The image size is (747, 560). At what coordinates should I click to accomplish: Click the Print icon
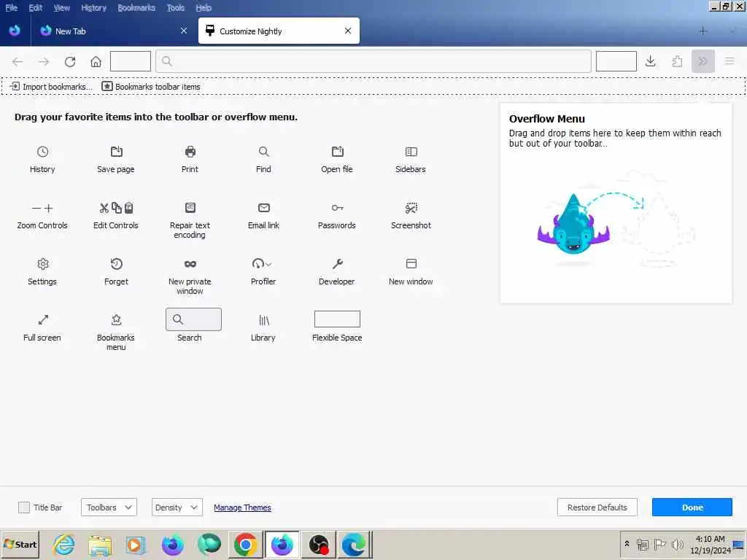190,152
